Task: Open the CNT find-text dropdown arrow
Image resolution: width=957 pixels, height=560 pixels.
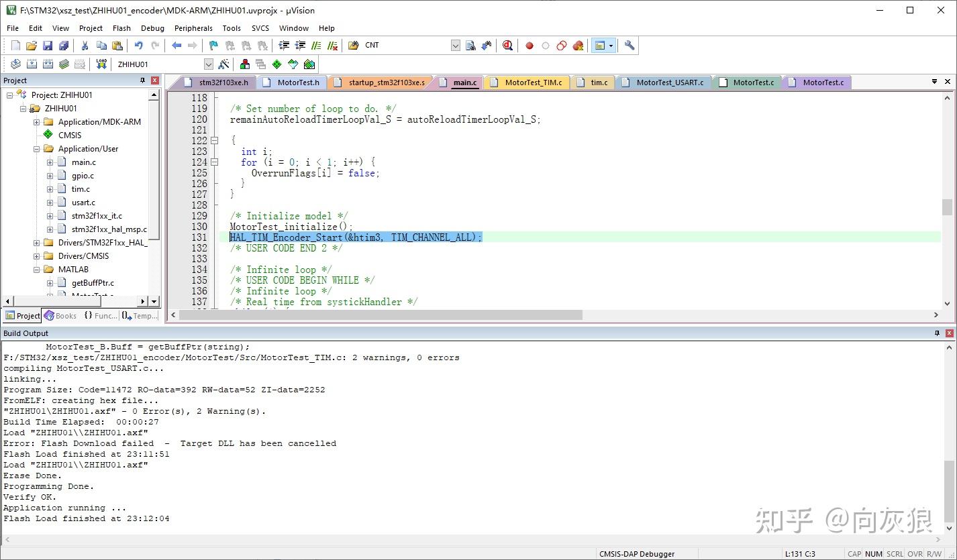Action: click(x=455, y=46)
